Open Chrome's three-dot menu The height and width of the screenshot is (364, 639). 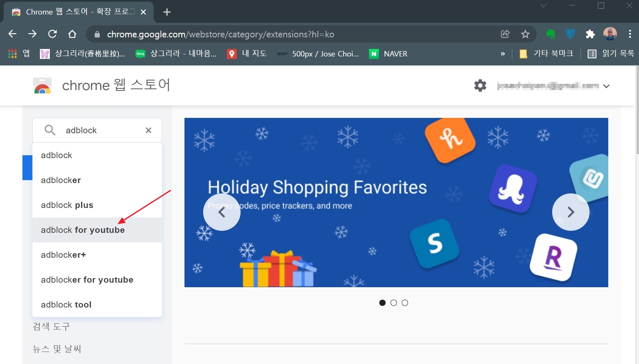[630, 34]
